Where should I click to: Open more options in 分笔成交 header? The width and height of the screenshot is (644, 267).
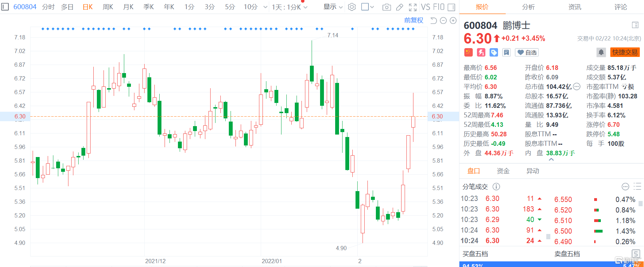pos(625,187)
